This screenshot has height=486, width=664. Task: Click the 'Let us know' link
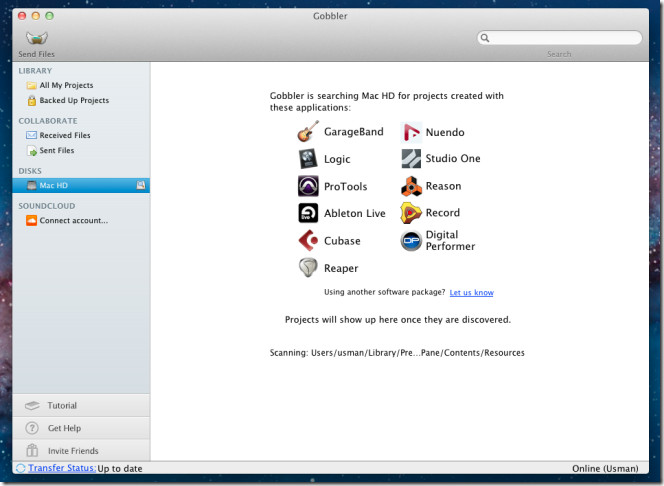(x=471, y=293)
